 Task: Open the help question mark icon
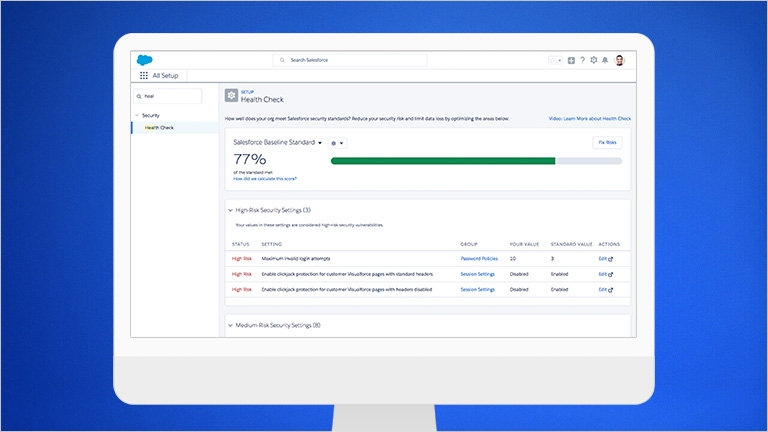tap(582, 60)
